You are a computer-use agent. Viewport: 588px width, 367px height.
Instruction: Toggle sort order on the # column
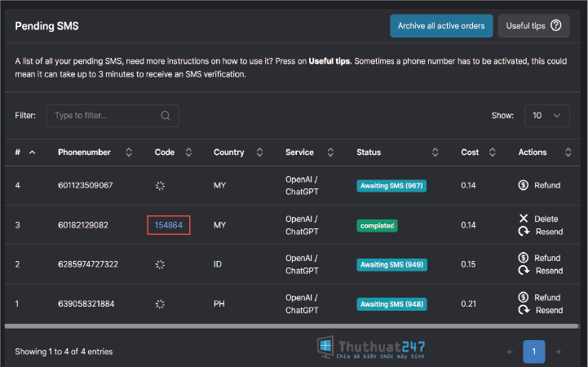tap(33, 153)
